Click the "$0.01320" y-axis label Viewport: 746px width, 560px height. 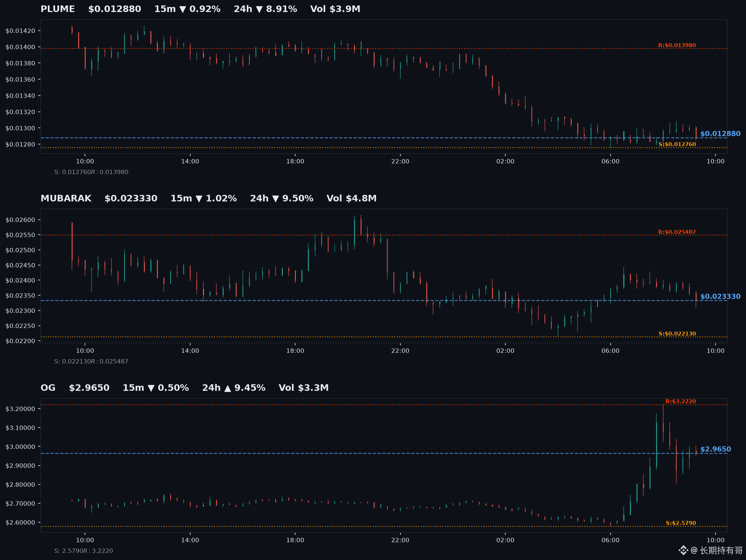point(20,112)
